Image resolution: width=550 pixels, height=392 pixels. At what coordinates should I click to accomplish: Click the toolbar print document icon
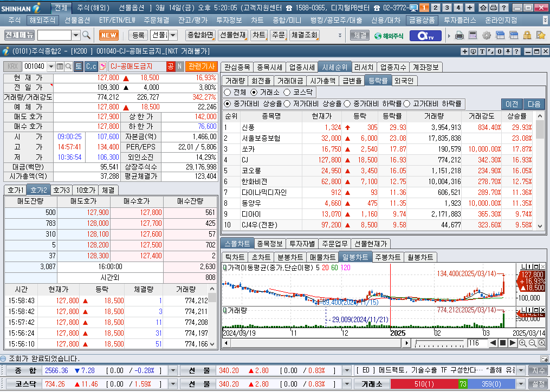tap(460, 35)
